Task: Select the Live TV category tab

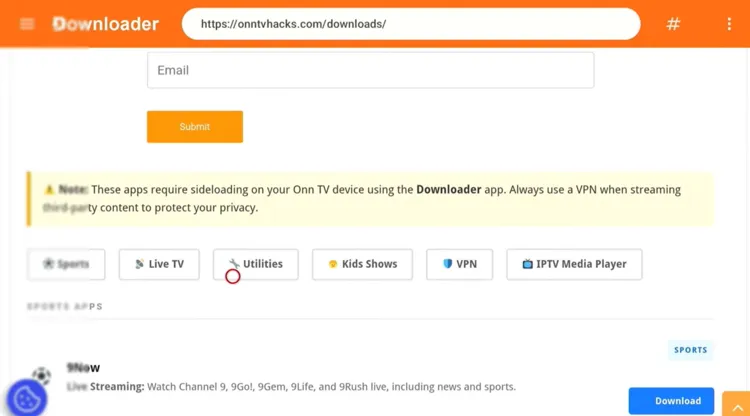Action: 159,264
